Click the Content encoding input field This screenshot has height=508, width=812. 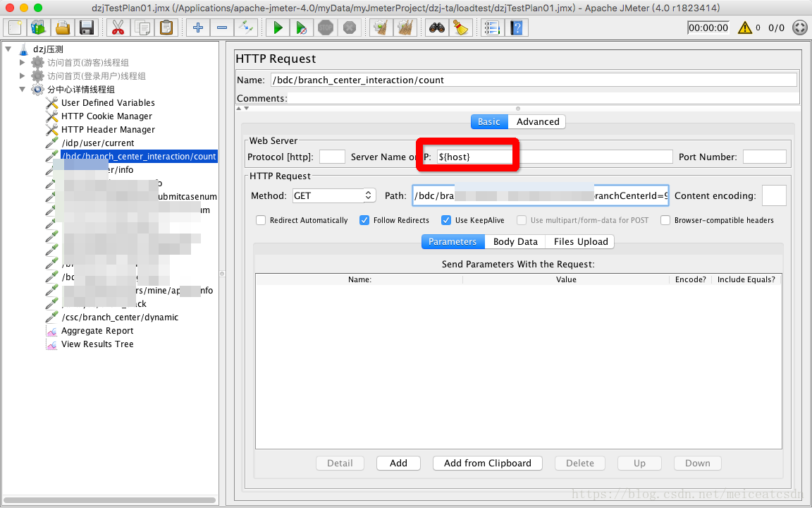click(774, 195)
